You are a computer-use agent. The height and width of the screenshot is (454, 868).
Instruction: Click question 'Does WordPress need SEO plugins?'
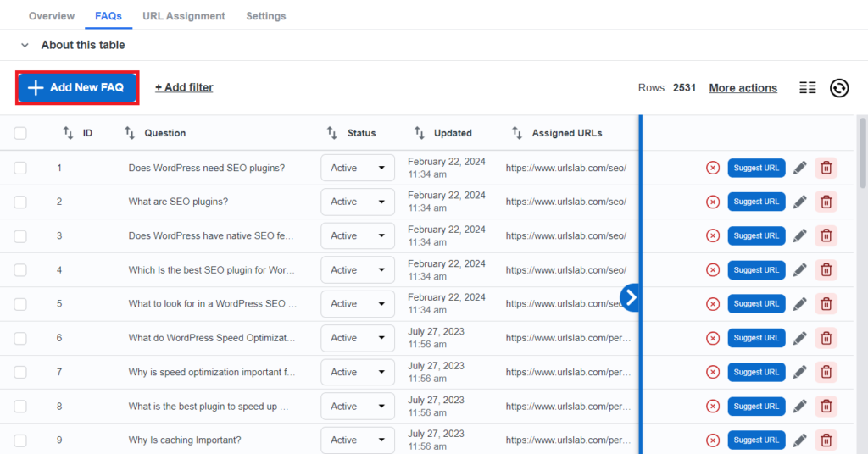click(207, 168)
